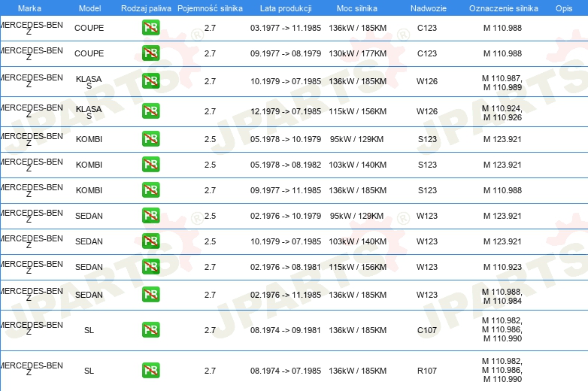Click the petrol icon in the KOMBI 103kW row
Screen dimensions: 588x391
150,164
